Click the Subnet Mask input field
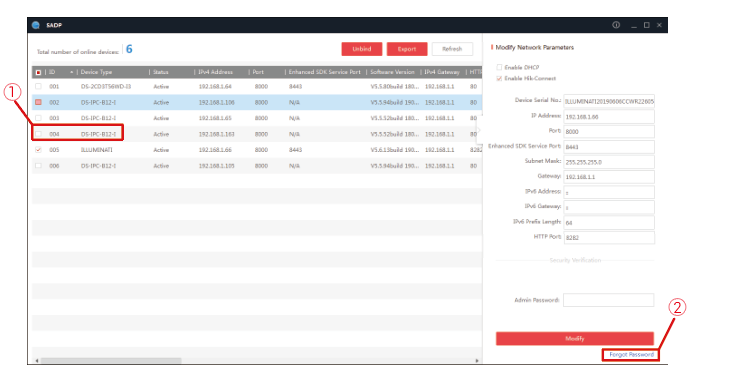 (609, 162)
